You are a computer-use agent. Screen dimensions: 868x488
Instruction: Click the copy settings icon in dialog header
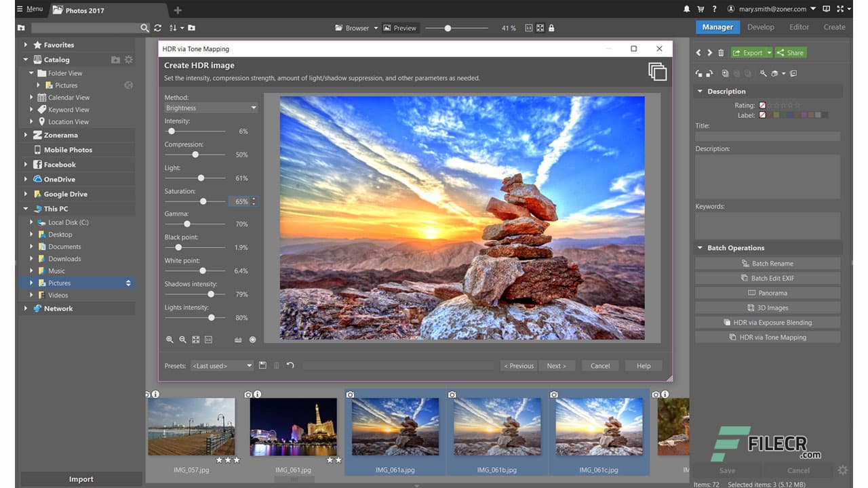(656, 70)
